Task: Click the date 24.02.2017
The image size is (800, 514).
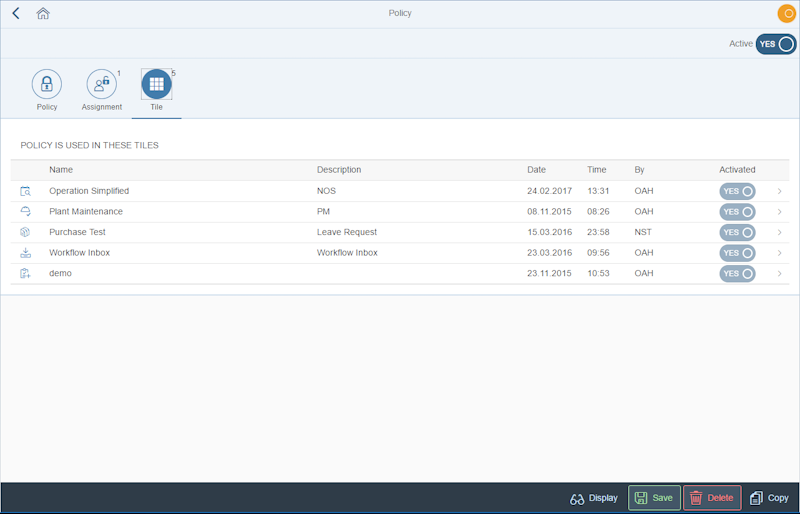Action: 549,191
